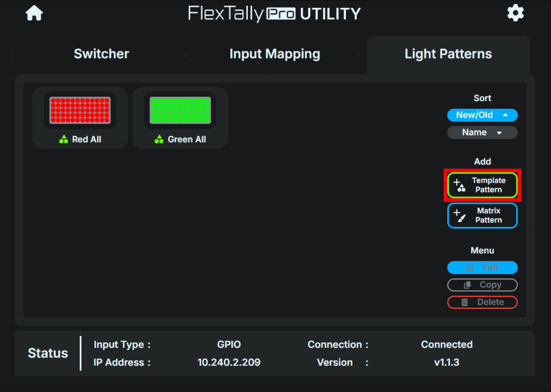Switch to the Switcher tab
The height and width of the screenshot is (392, 551).
(x=101, y=54)
